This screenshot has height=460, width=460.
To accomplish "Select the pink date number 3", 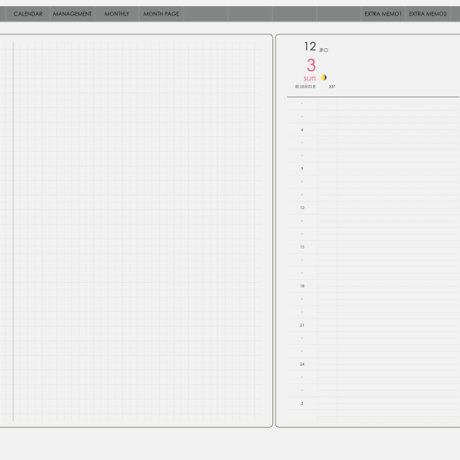I will tap(311, 65).
